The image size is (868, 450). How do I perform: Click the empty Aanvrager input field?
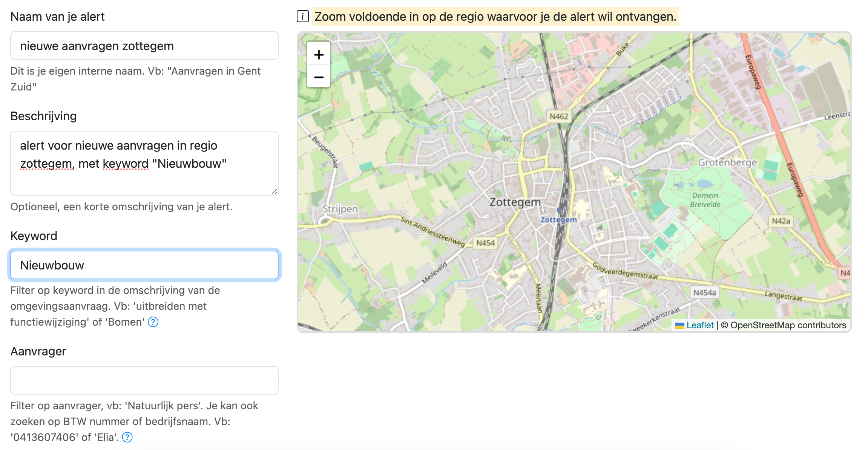(x=144, y=380)
